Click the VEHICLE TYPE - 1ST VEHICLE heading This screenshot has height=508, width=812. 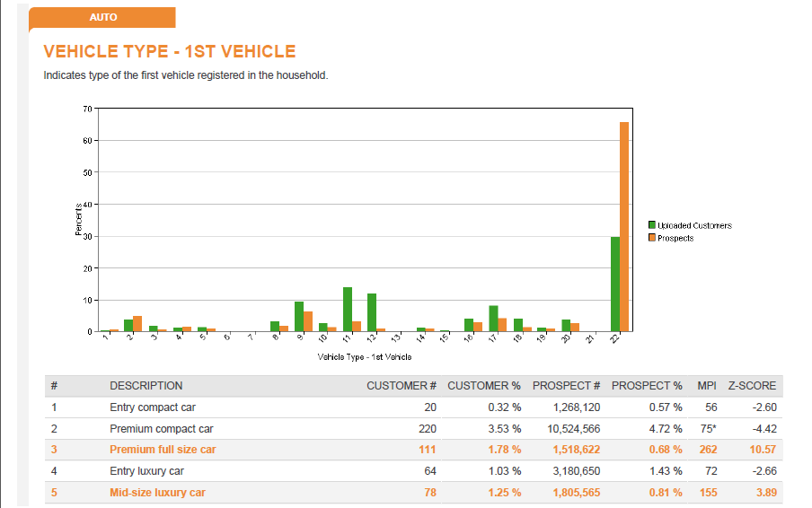170,51
